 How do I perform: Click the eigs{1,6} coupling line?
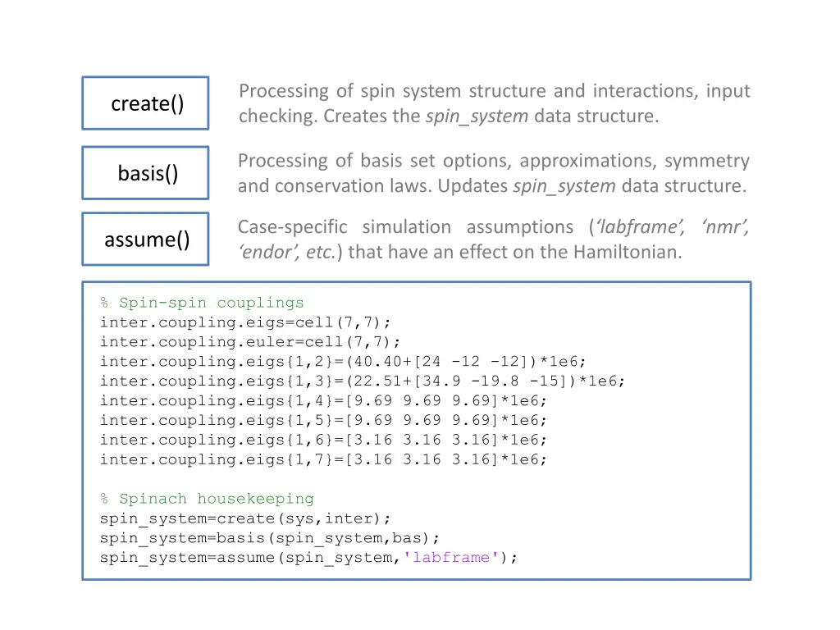click(323, 440)
